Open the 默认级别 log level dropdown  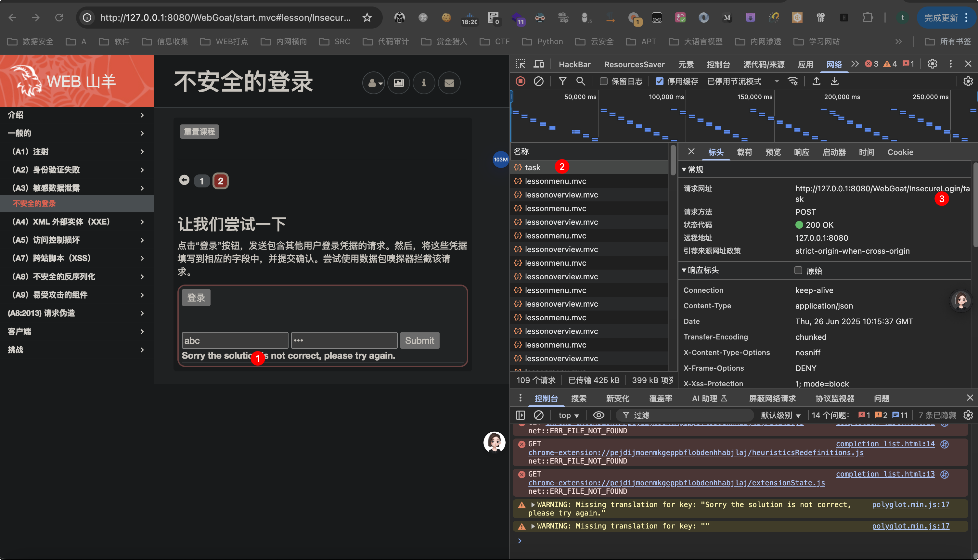pyautogui.click(x=781, y=415)
